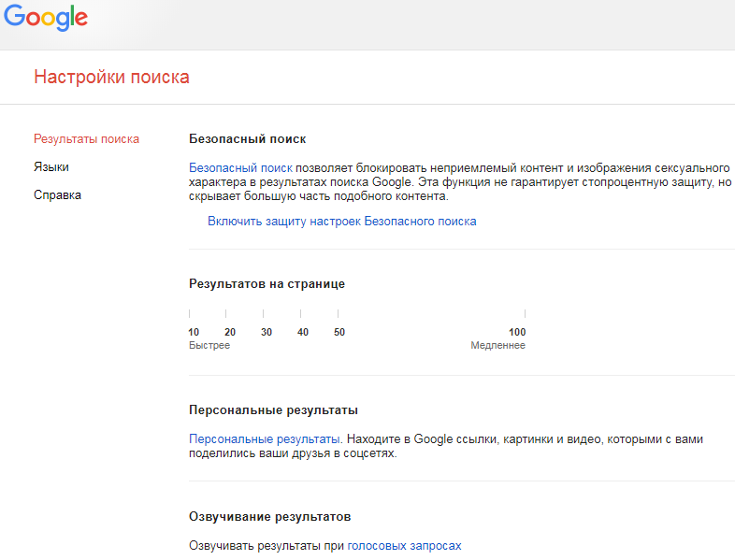
Task: Click the Результатов на странице heading
Action: point(267,284)
